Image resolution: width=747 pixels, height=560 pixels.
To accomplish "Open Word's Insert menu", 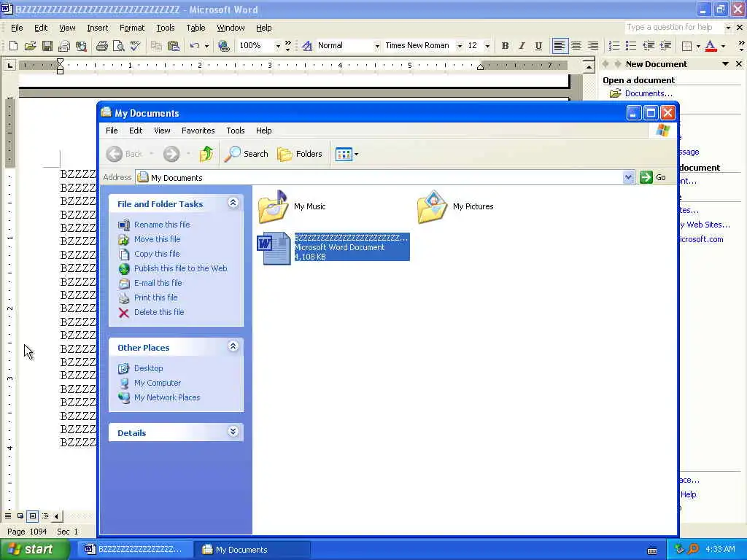I will (x=97, y=28).
